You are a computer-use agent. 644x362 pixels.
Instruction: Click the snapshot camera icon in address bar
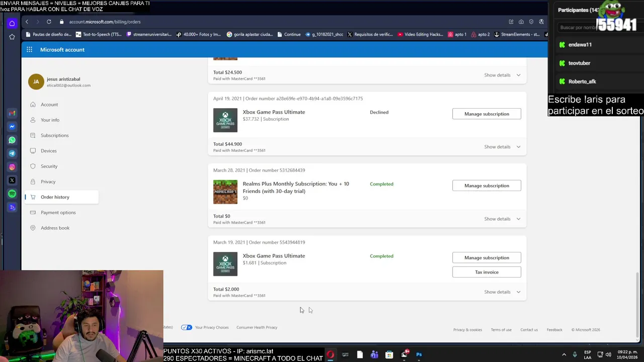click(521, 22)
